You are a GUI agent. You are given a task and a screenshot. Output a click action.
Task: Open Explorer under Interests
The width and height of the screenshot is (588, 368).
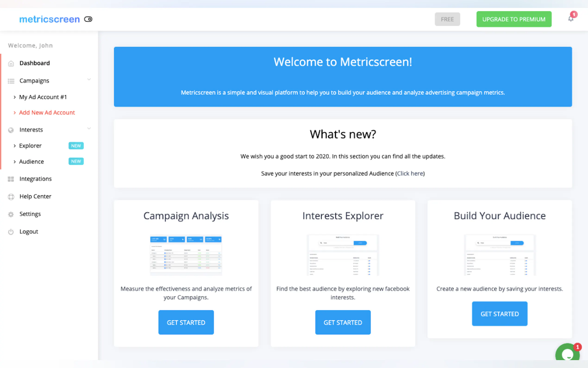click(x=30, y=146)
